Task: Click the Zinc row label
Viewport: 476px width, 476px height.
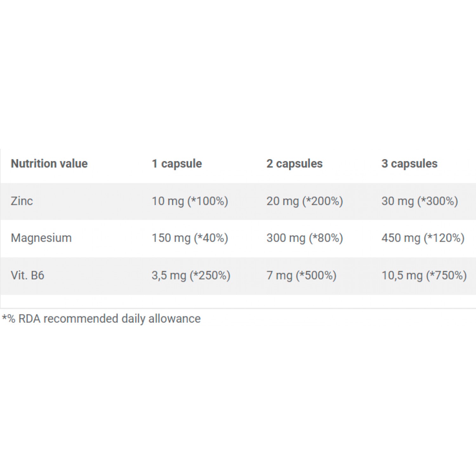Action: 22,201
